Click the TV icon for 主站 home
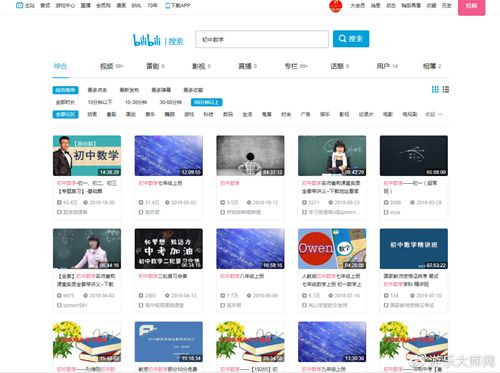Image resolution: width=500 pixels, height=373 pixels. pos(20,5)
